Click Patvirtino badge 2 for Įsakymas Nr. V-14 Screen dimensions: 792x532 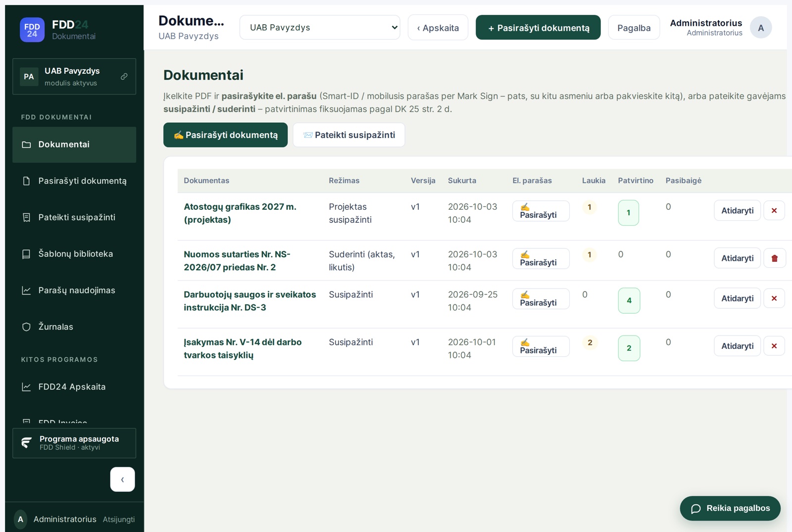pos(629,348)
